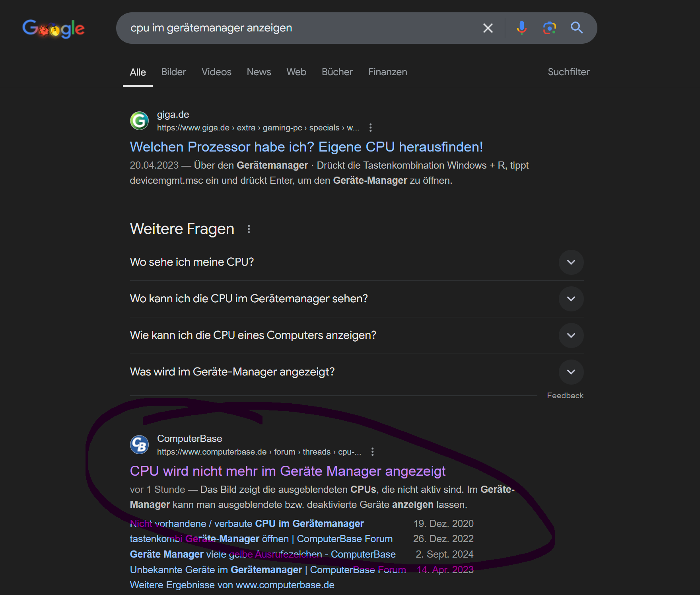The image size is (700, 595).
Task: Submit search with the magnifying glass icon
Action: (577, 28)
